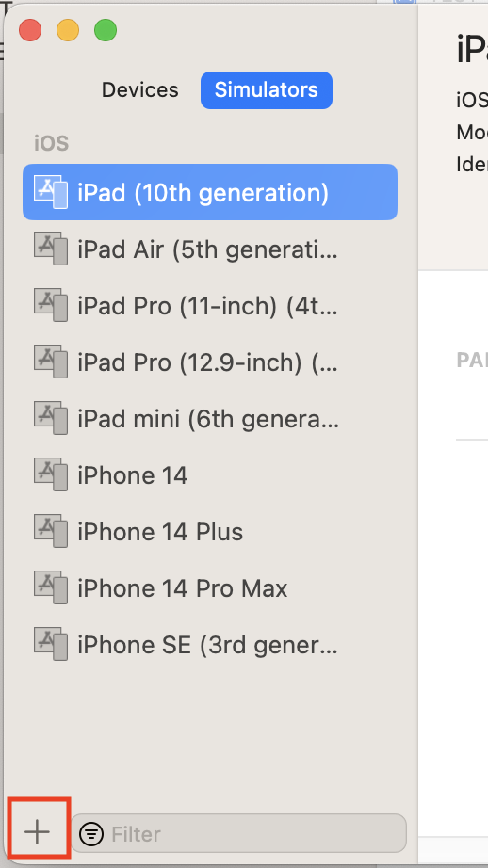
Task: Close the window with red button
Action: tap(30, 30)
